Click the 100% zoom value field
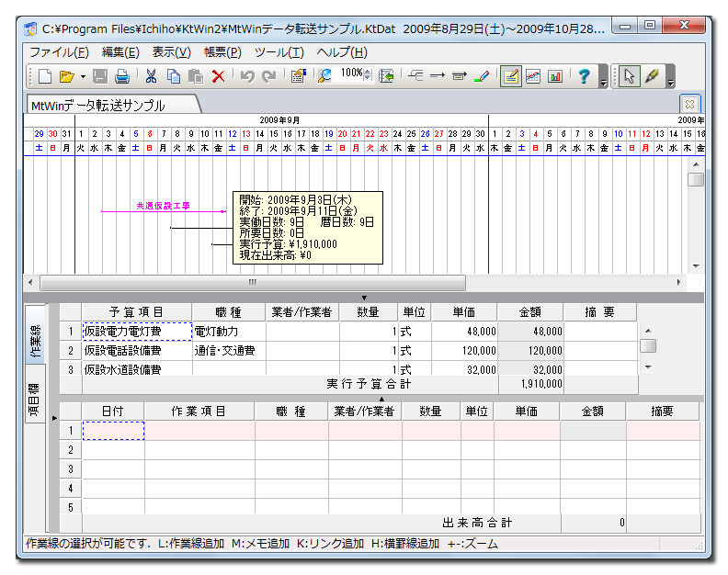Image resolution: width=728 pixels, height=575 pixels. tap(351, 73)
